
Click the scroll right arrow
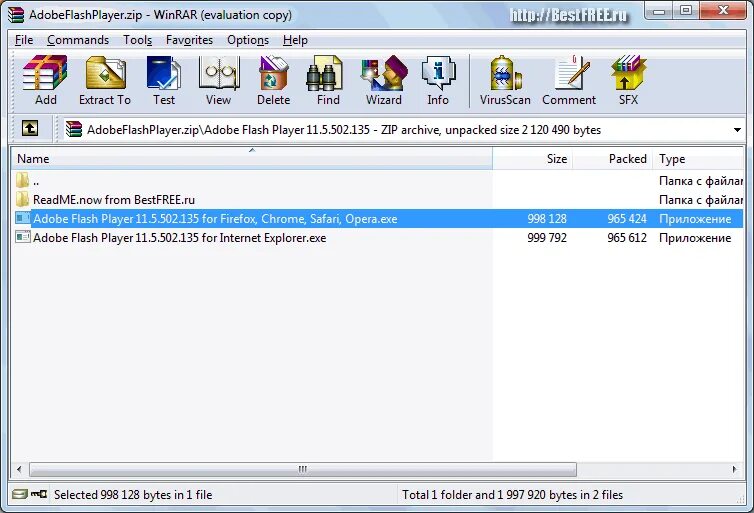pos(734,469)
